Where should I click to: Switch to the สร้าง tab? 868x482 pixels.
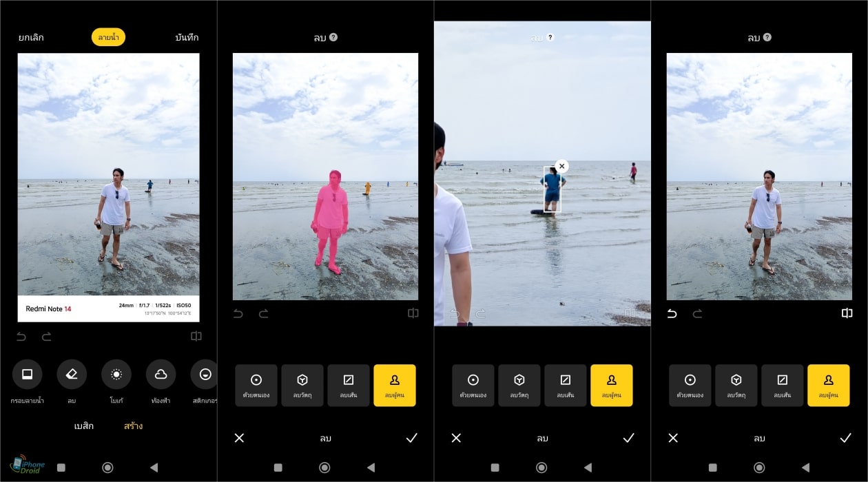[x=133, y=426]
